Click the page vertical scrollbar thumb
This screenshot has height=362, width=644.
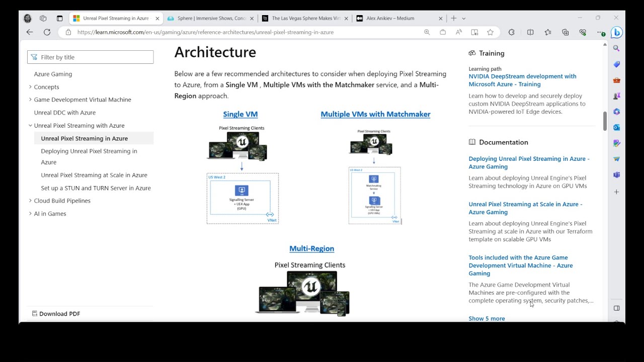(605, 121)
